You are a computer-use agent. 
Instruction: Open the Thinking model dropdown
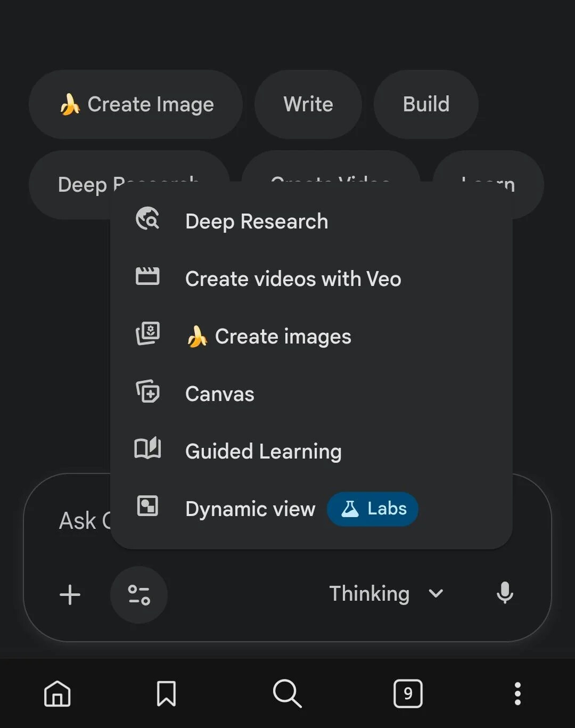click(x=369, y=593)
